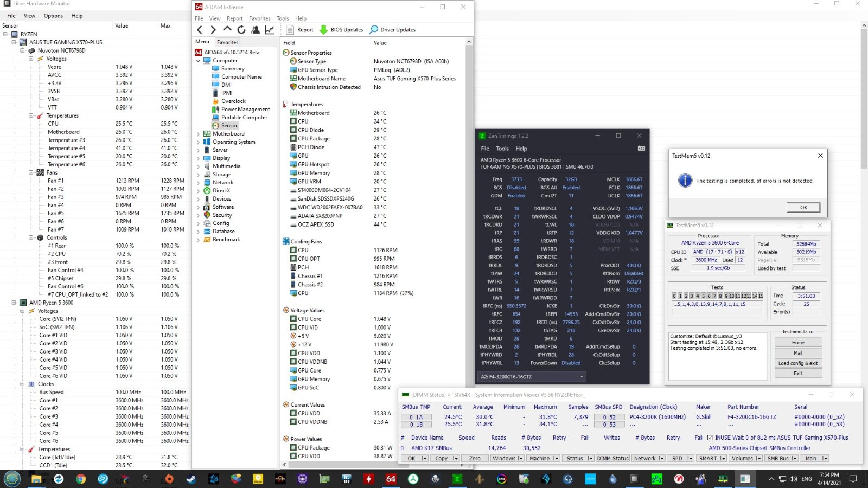The image size is (868, 488).
Task: Go back in AIDA64 navigation toolbar
Action: (200, 30)
